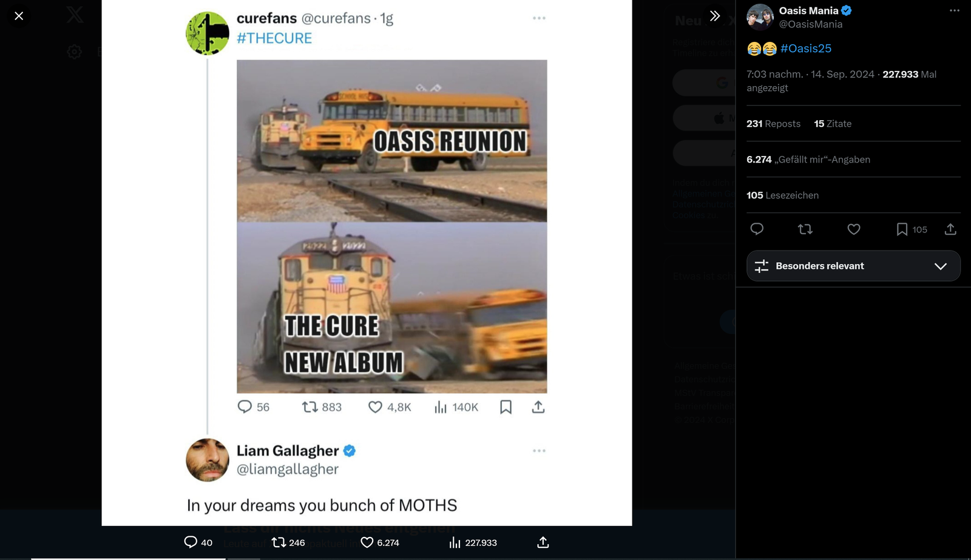Select the repost icon below the bookmark count
971x560 pixels.
pyautogui.click(x=805, y=229)
